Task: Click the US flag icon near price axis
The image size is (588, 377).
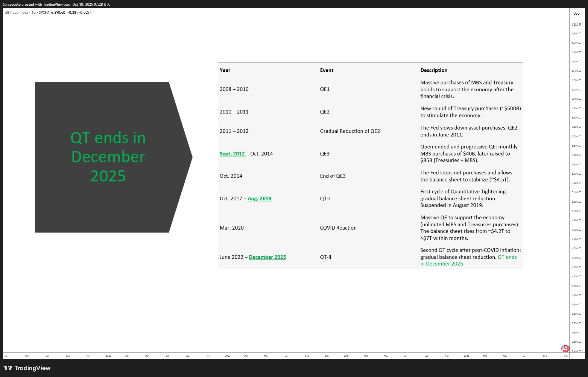Action: pyautogui.click(x=565, y=348)
